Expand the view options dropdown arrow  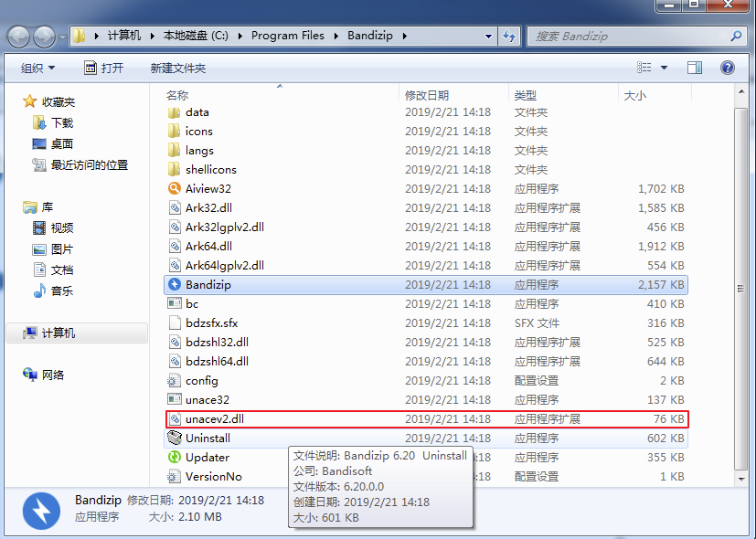click(x=664, y=68)
